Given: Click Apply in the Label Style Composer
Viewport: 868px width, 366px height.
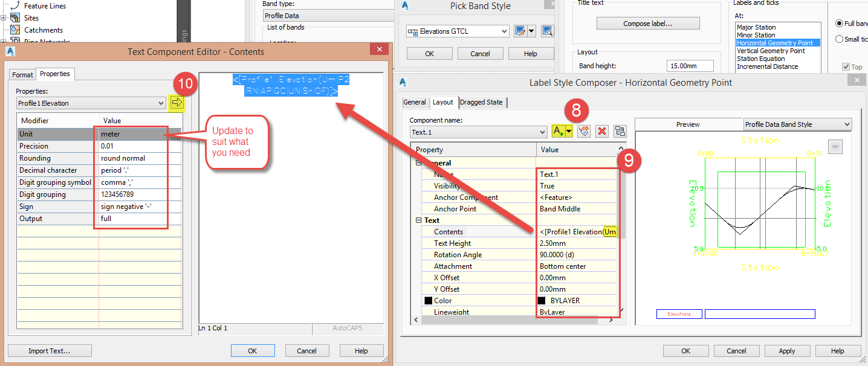Looking at the screenshot, I should [x=787, y=351].
